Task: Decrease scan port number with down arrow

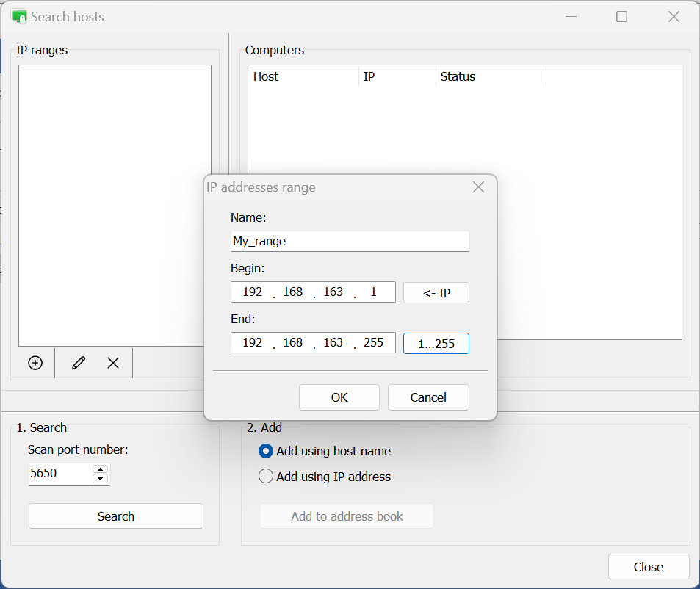Action: point(101,479)
